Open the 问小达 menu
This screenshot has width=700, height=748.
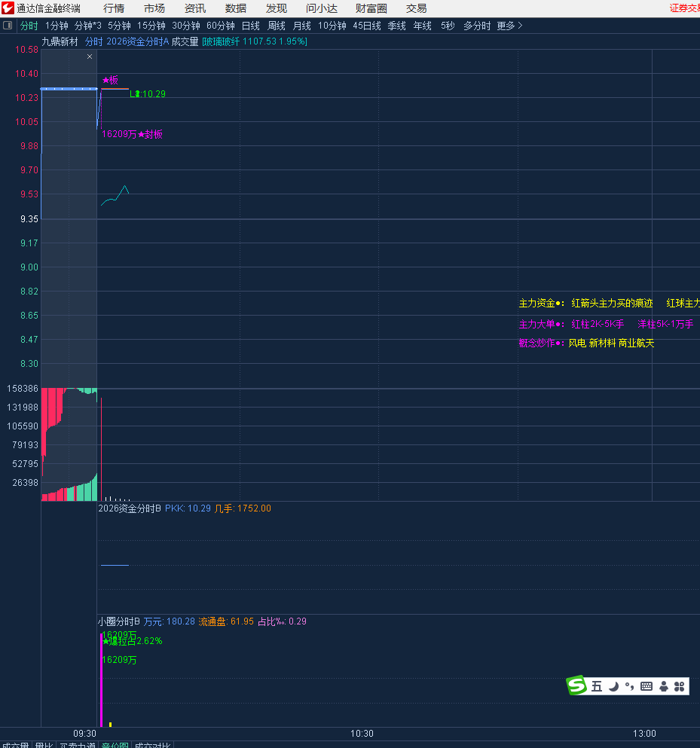tap(321, 8)
